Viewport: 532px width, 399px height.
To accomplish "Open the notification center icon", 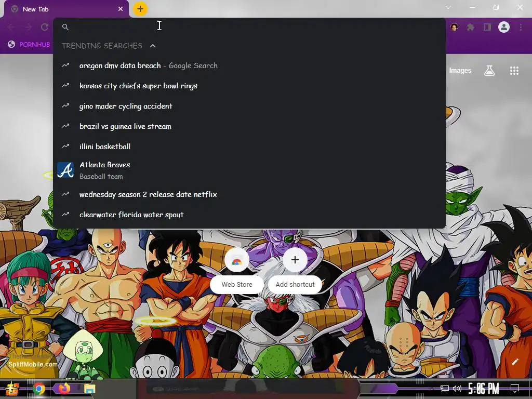I will (x=515, y=389).
